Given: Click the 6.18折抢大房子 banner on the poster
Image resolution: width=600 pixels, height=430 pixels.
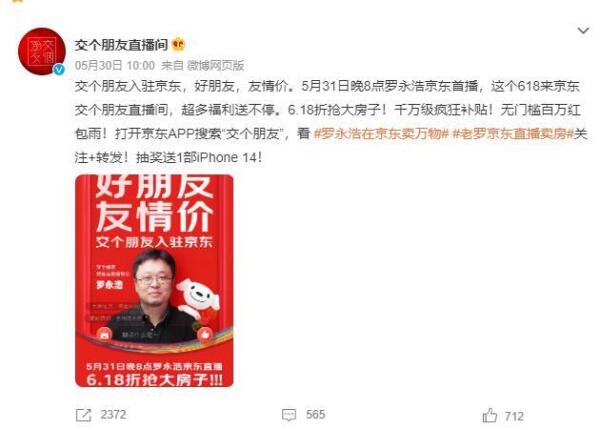Looking at the screenshot, I should (155, 380).
